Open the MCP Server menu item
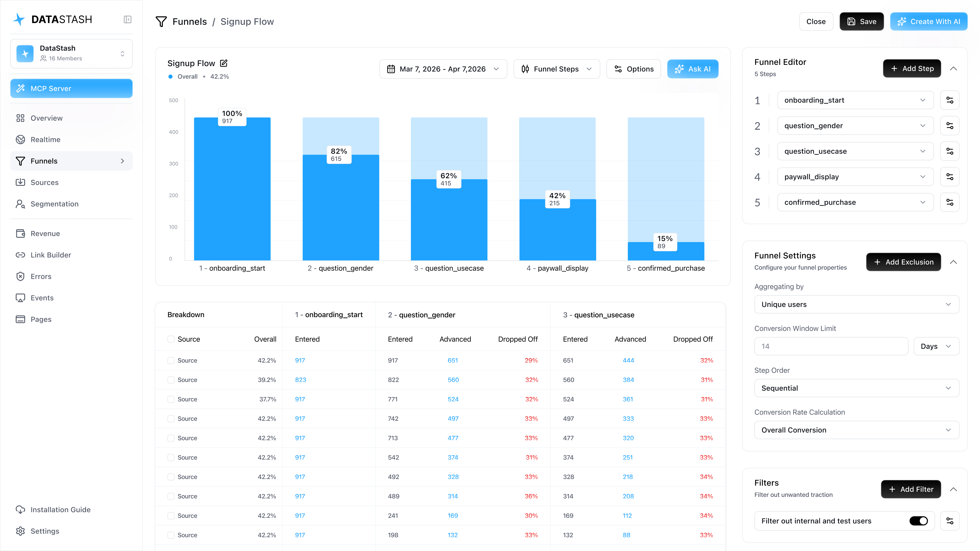This screenshot has width=980, height=551. coord(71,88)
